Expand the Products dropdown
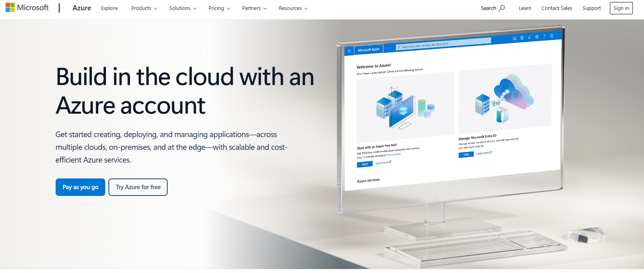 pyautogui.click(x=144, y=8)
